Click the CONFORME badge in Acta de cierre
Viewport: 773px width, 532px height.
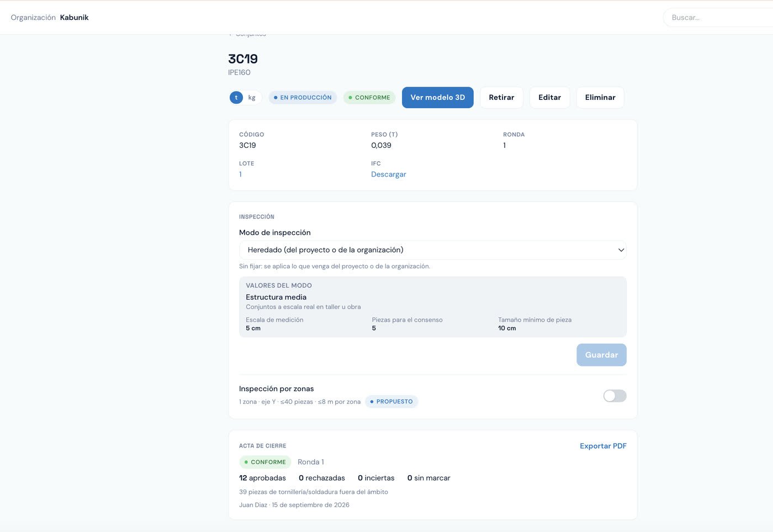pyautogui.click(x=265, y=462)
